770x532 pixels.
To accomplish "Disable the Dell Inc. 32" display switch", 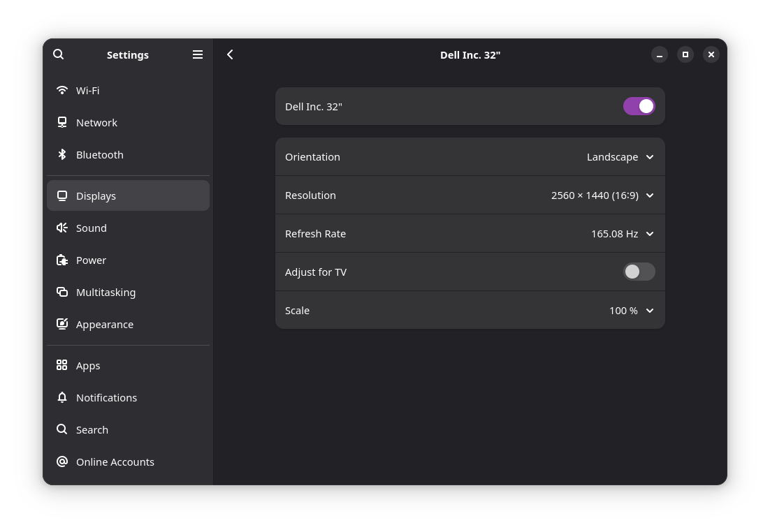I will [639, 106].
